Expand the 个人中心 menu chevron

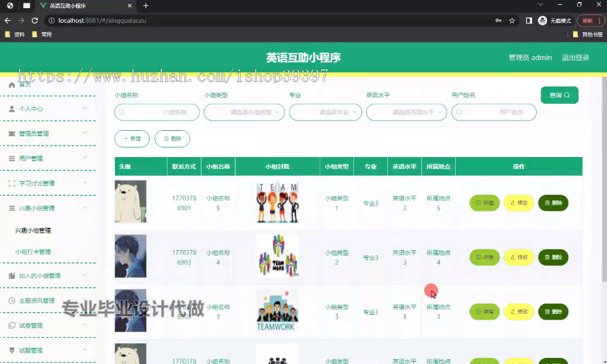point(85,108)
